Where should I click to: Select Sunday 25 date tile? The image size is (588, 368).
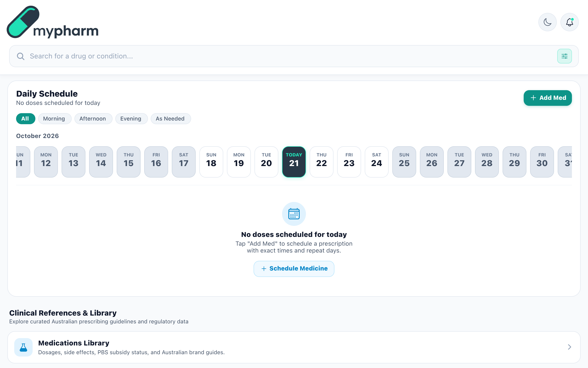pos(404,162)
